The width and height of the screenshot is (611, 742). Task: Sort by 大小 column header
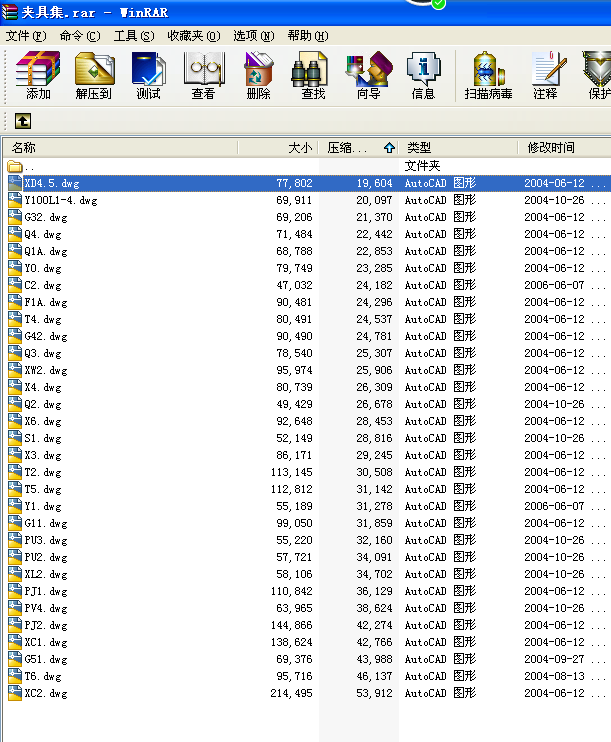278,148
